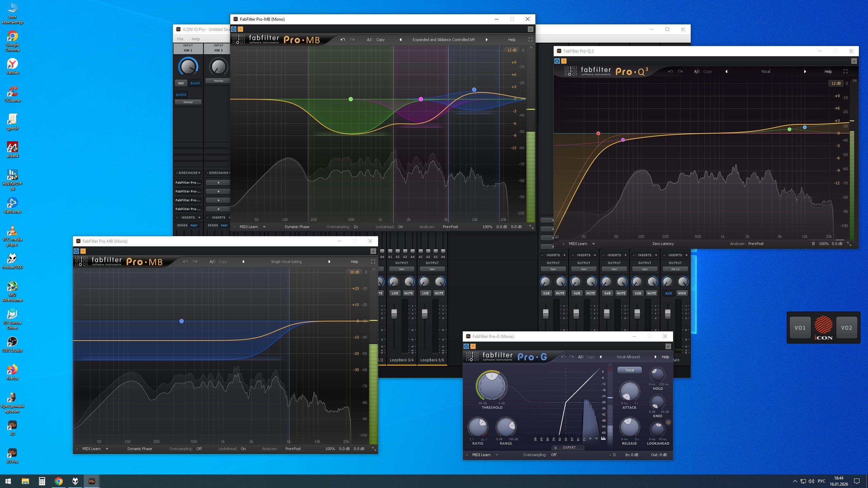The height and width of the screenshot is (488, 868).
Task: Open Help menu in Pro-Q 3
Action: click(x=828, y=72)
